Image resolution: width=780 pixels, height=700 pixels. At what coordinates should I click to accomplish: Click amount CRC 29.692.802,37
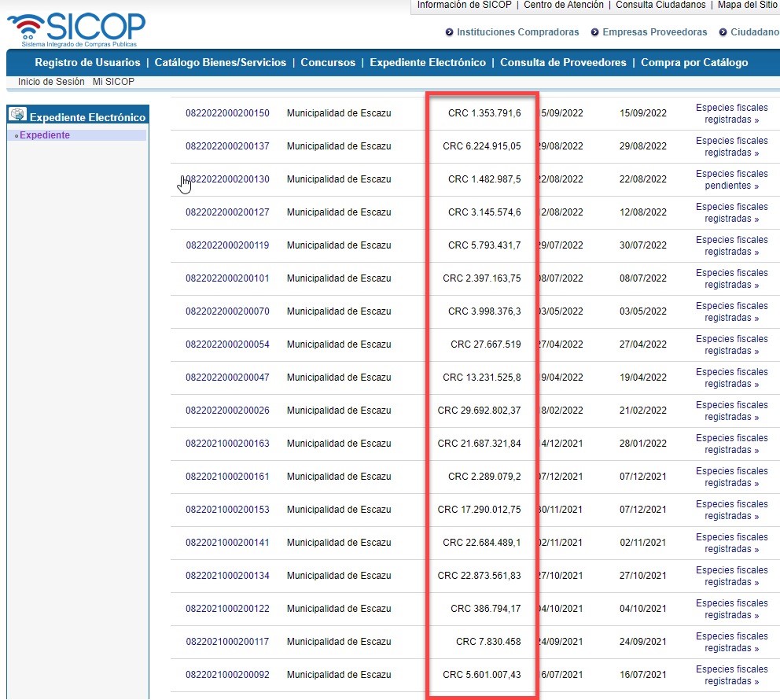479,411
